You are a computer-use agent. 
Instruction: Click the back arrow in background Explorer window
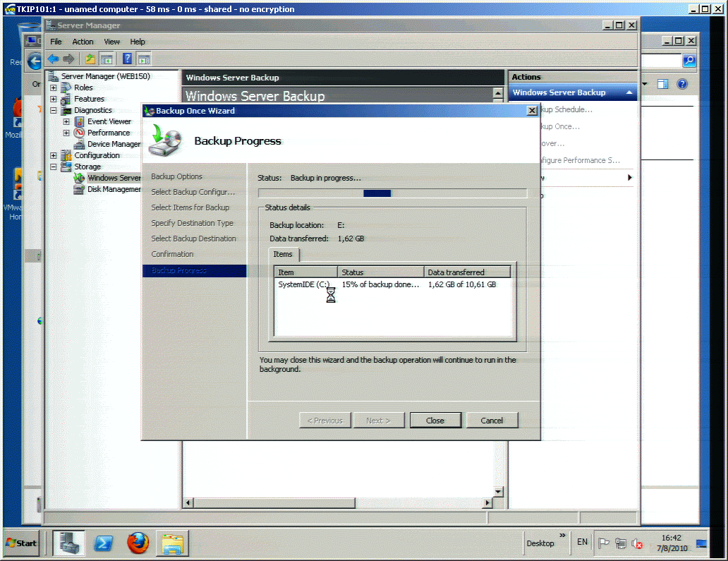35,61
